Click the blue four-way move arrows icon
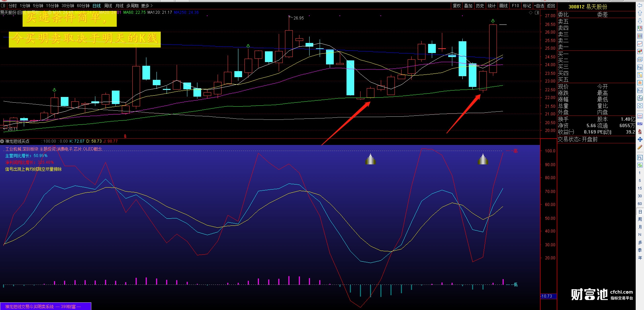This screenshot has height=310, width=644. point(640,139)
